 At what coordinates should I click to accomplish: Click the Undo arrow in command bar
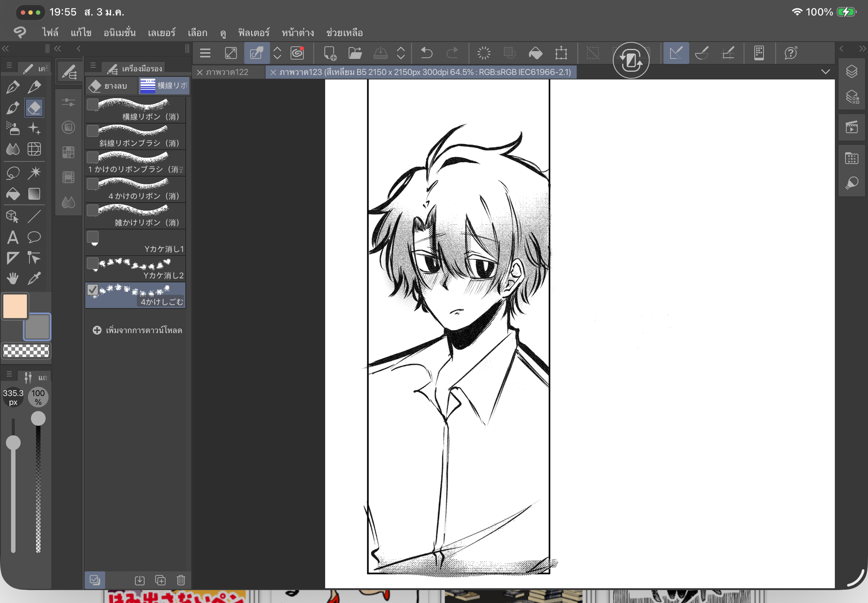427,53
